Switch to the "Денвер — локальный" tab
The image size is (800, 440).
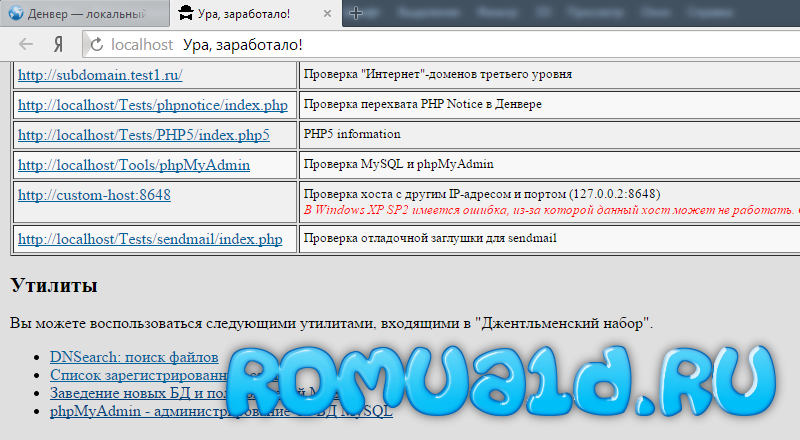(x=85, y=13)
